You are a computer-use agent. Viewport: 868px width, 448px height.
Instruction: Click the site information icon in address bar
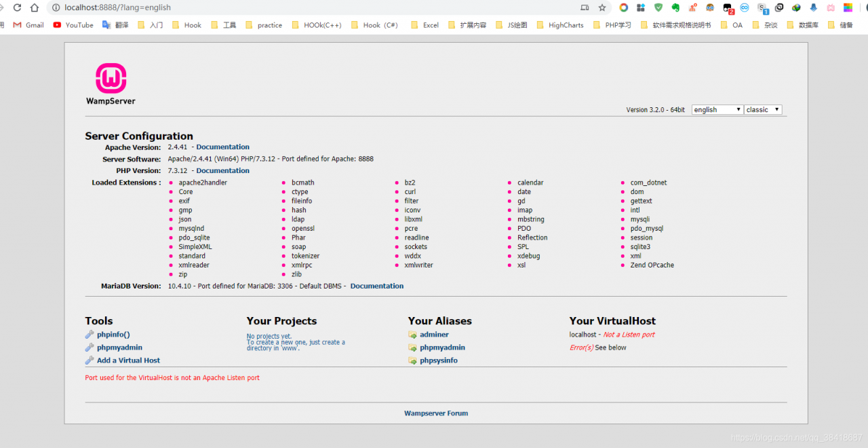tap(56, 7)
